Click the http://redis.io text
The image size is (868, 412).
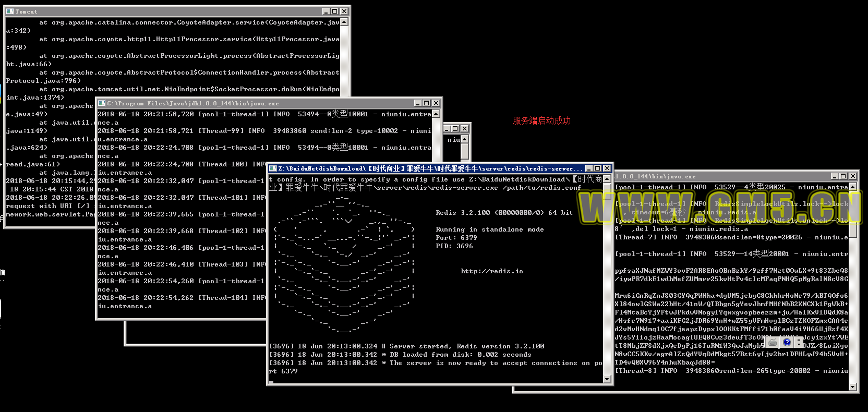pos(491,271)
